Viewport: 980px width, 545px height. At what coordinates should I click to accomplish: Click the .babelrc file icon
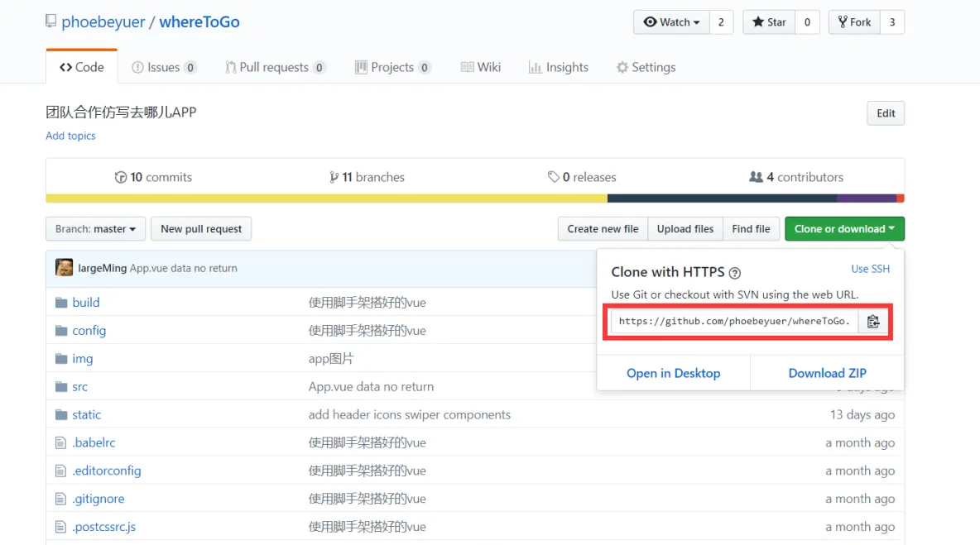tap(60, 443)
